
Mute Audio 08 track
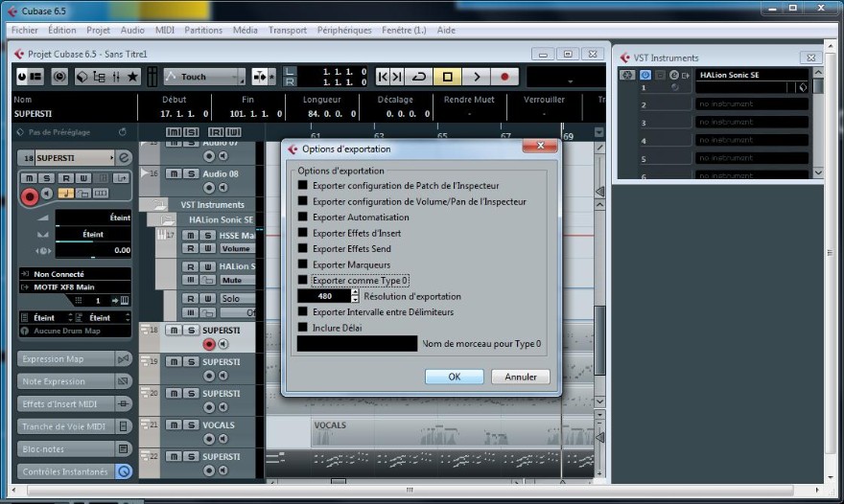click(x=174, y=173)
